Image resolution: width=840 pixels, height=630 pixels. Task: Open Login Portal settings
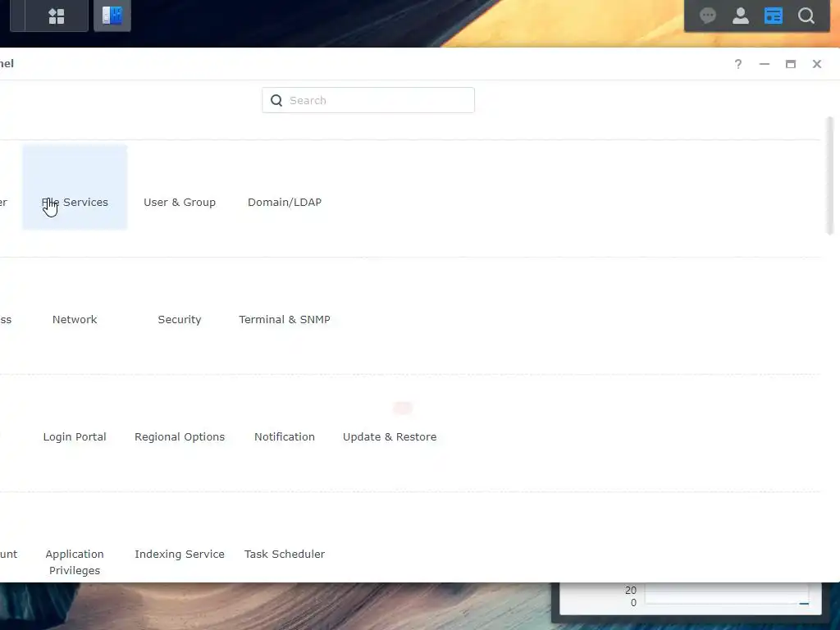coord(75,436)
